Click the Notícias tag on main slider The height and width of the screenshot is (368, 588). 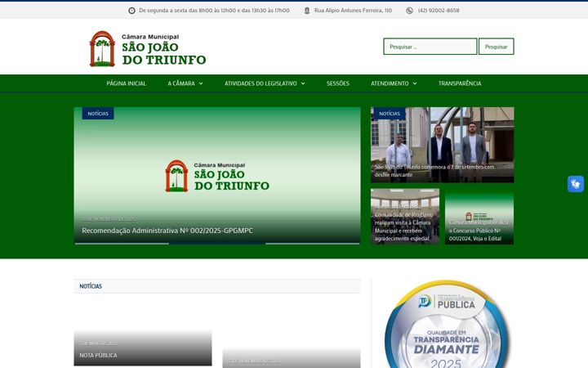tap(98, 114)
